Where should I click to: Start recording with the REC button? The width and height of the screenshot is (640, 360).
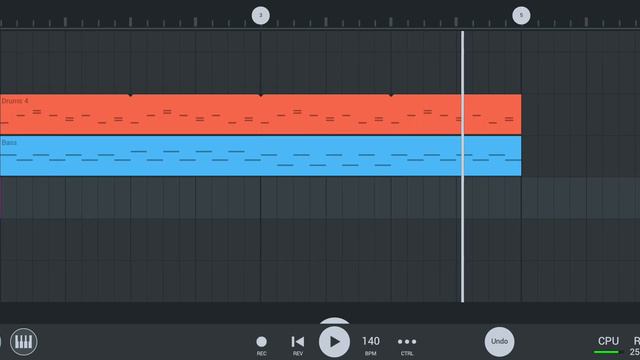point(262,345)
